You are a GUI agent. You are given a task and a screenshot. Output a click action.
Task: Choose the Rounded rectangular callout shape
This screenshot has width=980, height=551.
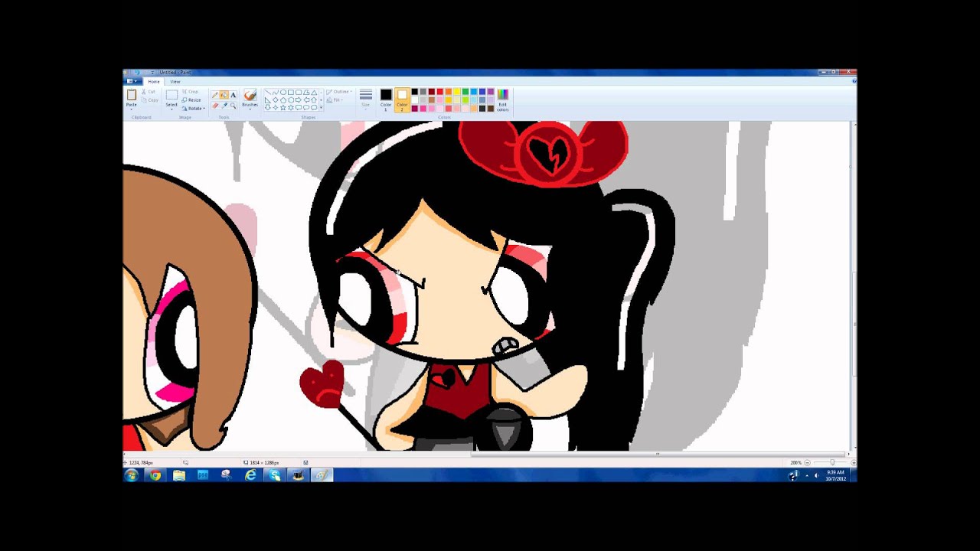299,107
